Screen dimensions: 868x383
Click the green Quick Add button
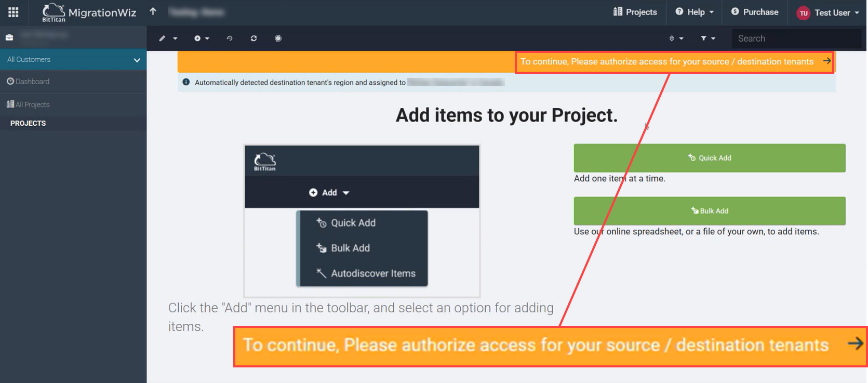click(x=710, y=158)
